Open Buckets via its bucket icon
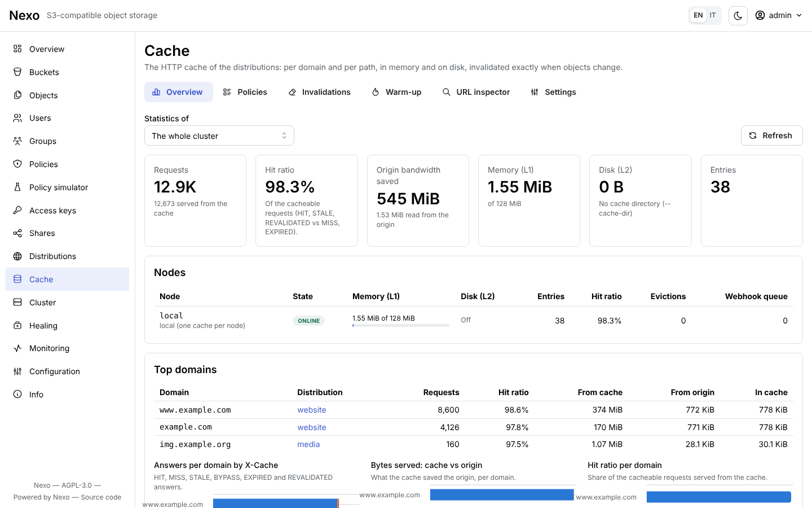 [x=17, y=72]
